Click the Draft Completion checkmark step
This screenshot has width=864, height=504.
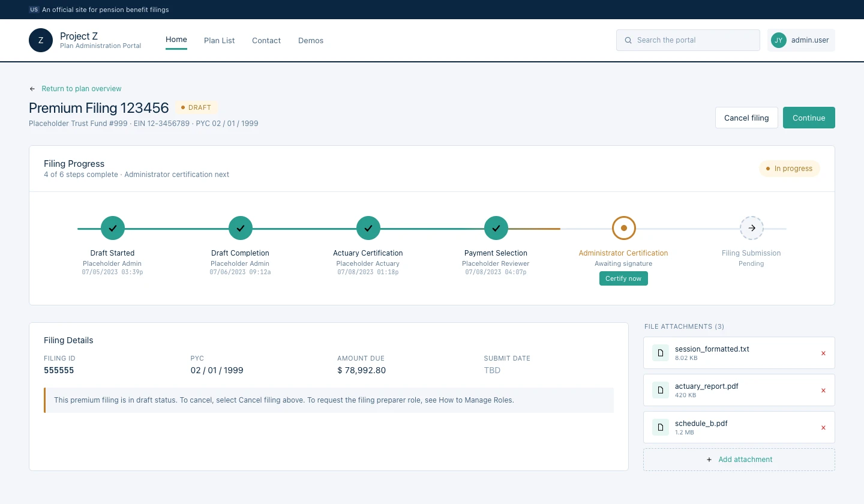point(241,228)
